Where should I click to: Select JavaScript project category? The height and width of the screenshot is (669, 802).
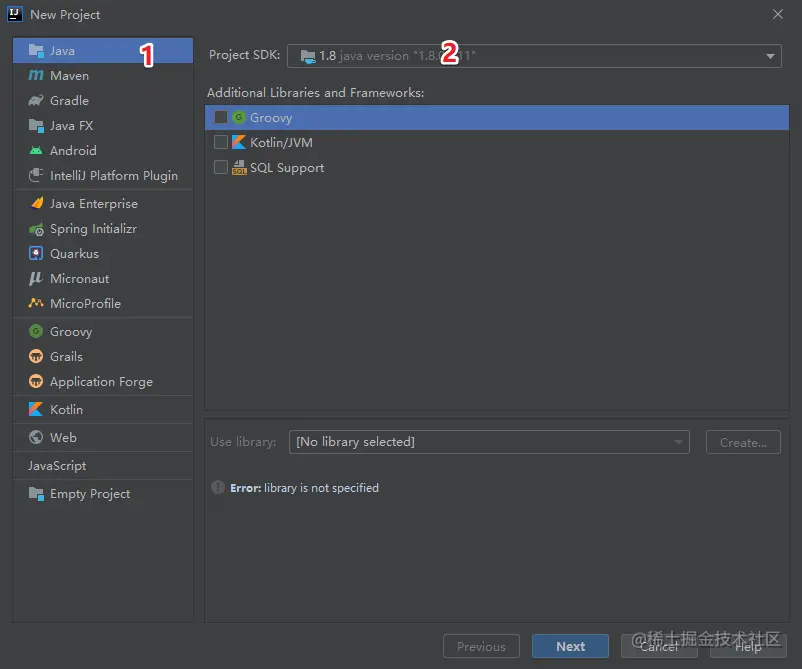point(103,465)
